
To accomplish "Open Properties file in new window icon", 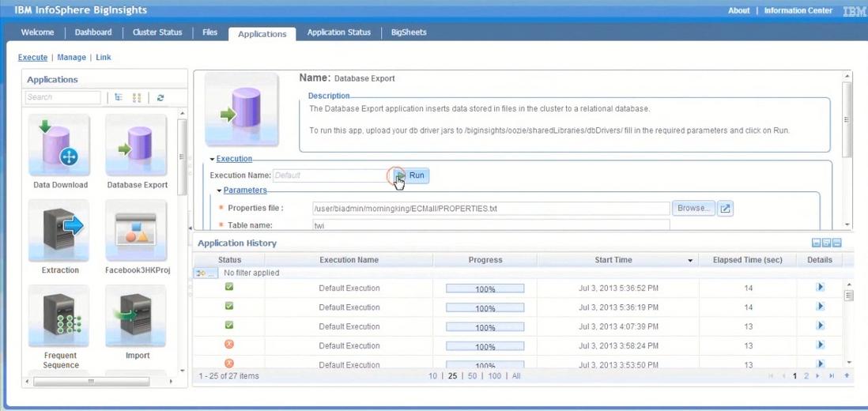I will (725, 209).
